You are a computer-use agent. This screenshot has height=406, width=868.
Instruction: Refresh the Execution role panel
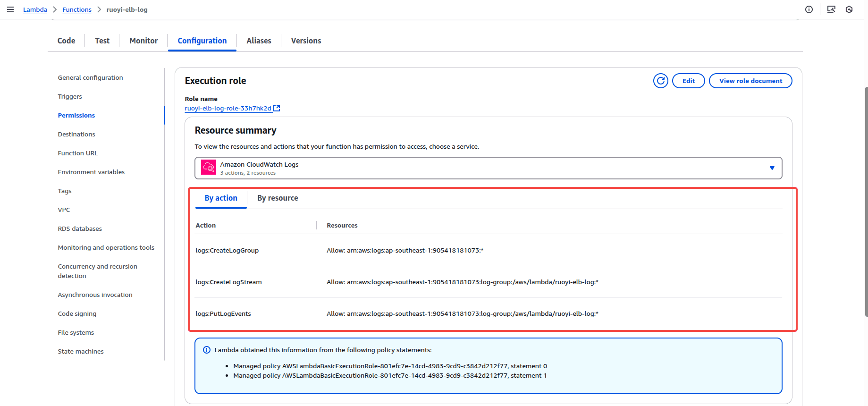[x=661, y=81]
